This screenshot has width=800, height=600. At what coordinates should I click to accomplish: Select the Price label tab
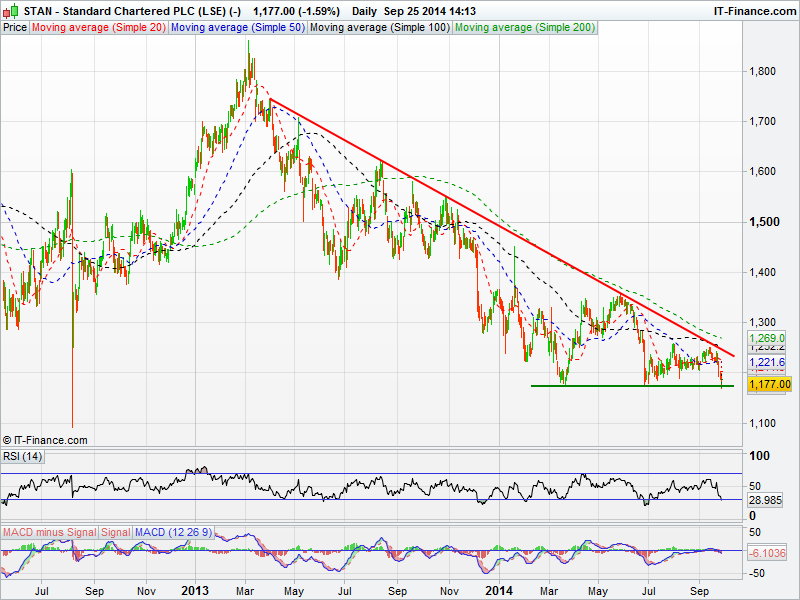click(15, 28)
